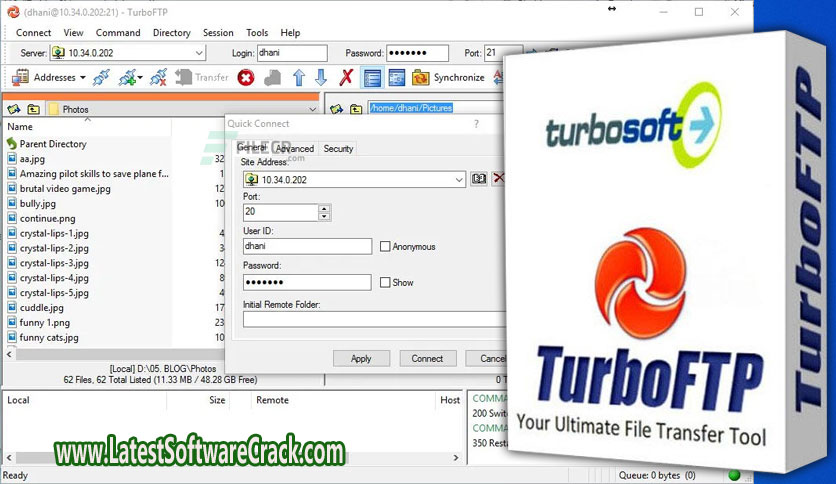Click the blue Upload arrow icon

click(299, 78)
